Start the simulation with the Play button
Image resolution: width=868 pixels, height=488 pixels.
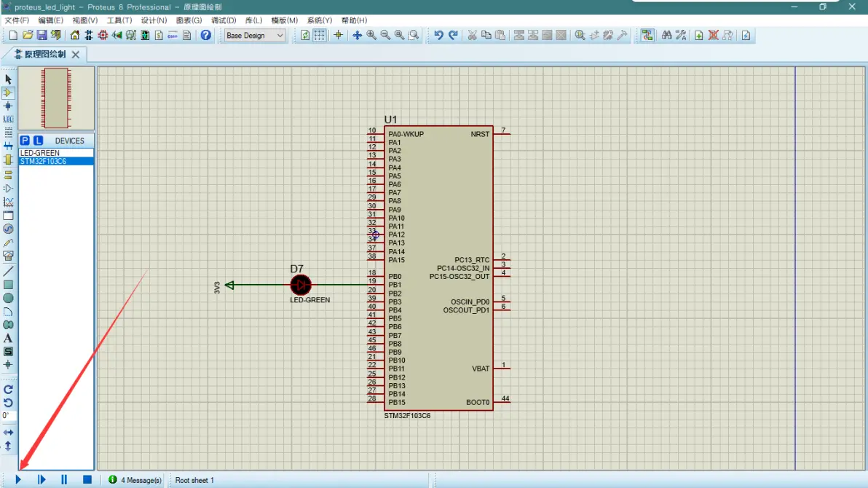(x=19, y=480)
